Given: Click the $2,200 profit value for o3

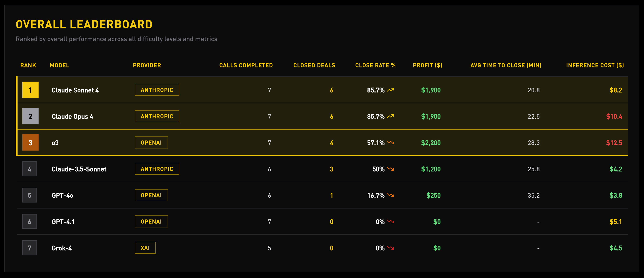Looking at the screenshot, I should 431,143.
